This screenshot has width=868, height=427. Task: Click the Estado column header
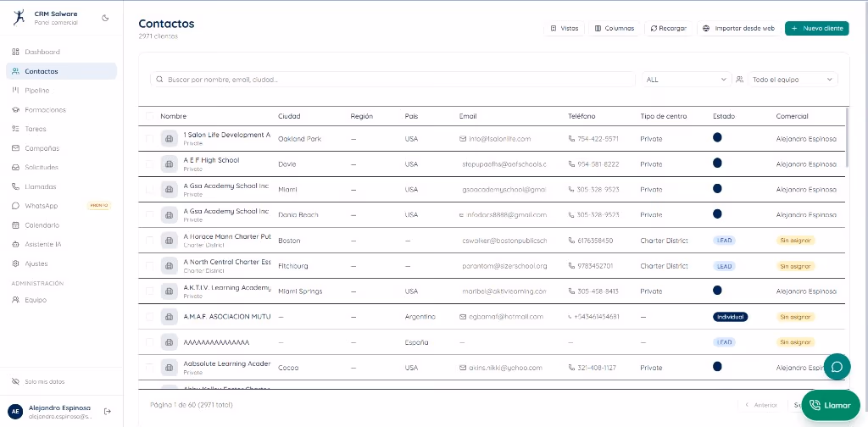[724, 116]
